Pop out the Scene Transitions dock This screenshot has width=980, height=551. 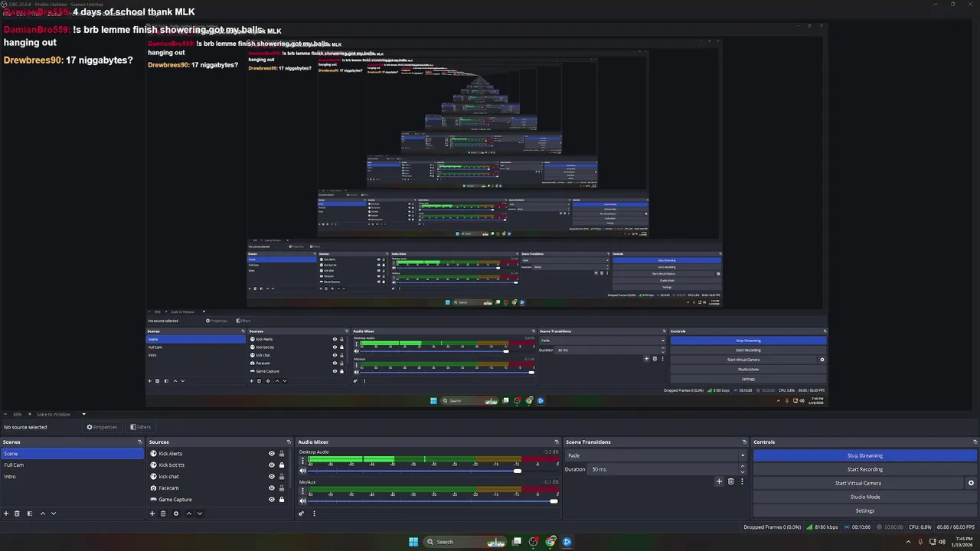pyautogui.click(x=744, y=442)
